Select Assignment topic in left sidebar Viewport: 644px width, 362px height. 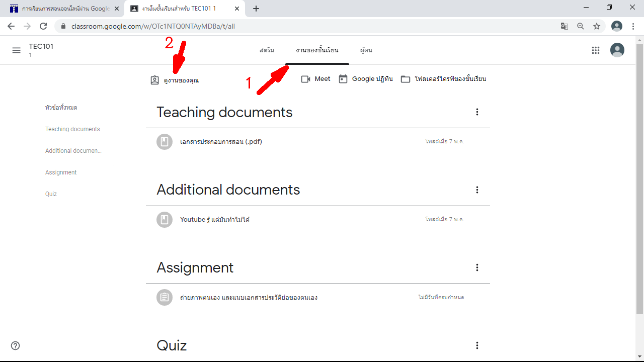(61, 172)
